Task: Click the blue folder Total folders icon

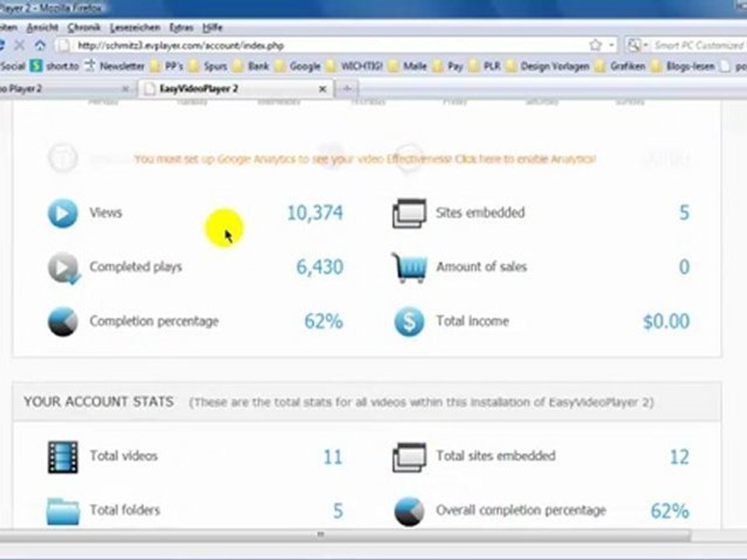Action: (63, 511)
